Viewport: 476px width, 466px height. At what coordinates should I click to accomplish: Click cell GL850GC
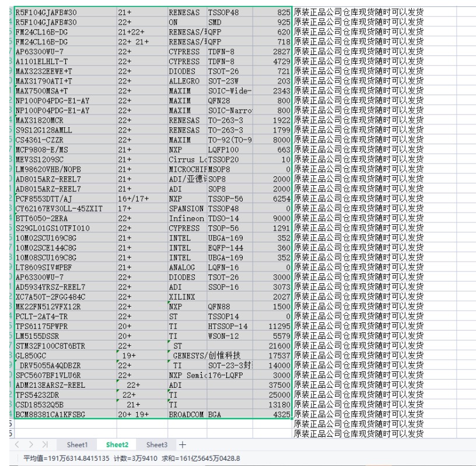(65, 356)
